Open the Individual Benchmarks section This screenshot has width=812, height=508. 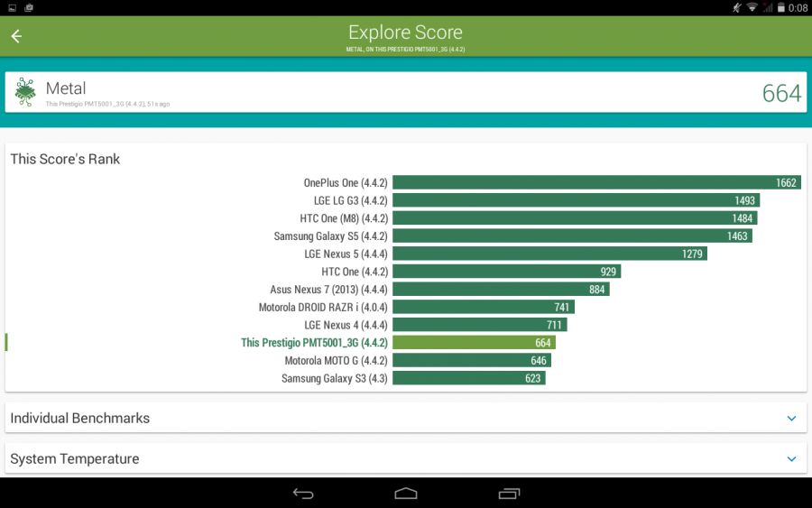point(80,419)
